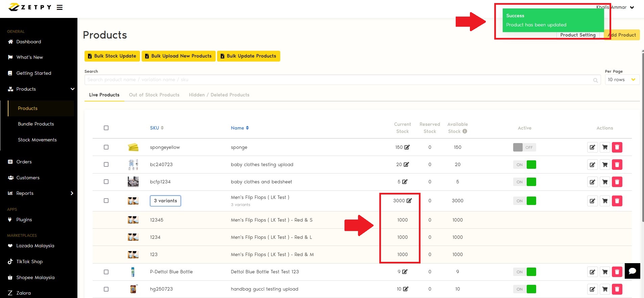Delete the spongeyellow product via trash icon
Screen dimensions: 644x298
[617, 147]
